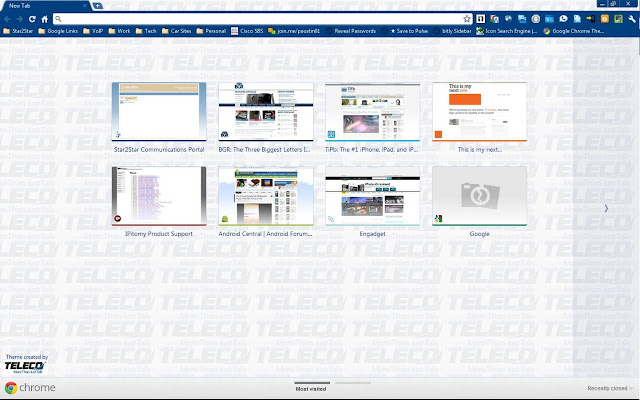640x400 pixels.
Task: Select the New Tab tab
Action: (44, 6)
